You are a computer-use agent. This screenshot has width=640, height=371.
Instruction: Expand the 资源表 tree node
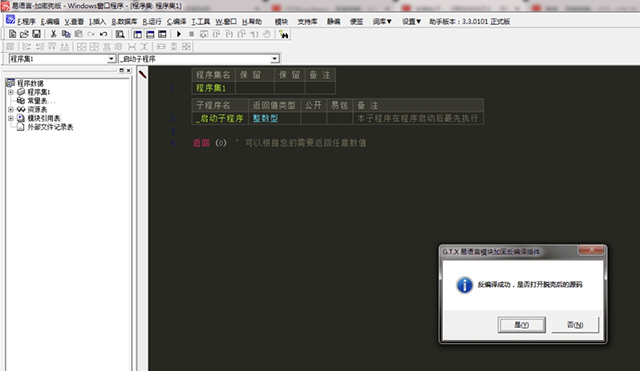tap(11, 109)
